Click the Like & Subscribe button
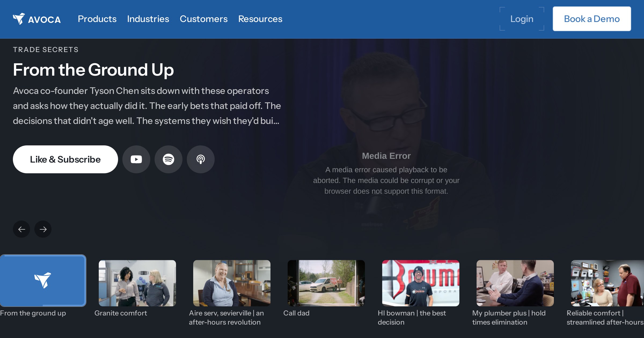644x338 pixels. pyautogui.click(x=65, y=159)
